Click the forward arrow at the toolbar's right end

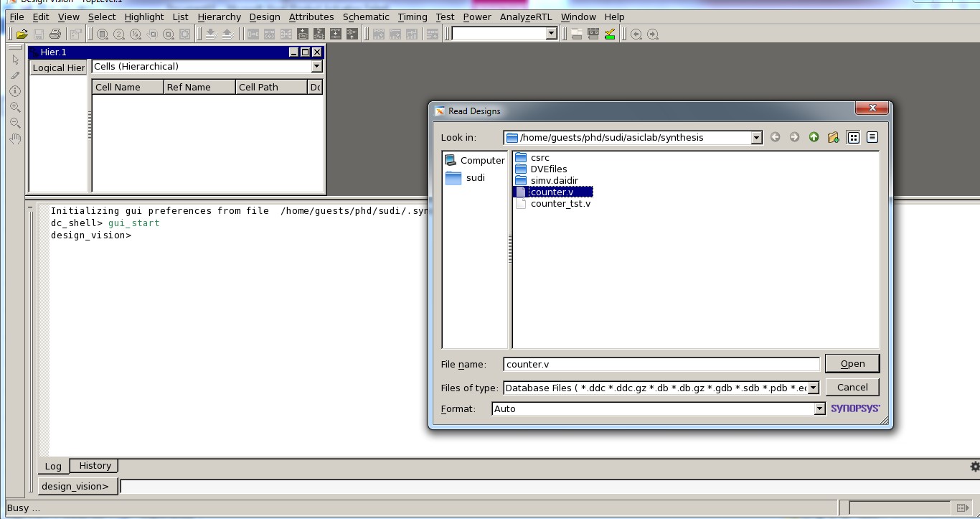[x=653, y=34]
